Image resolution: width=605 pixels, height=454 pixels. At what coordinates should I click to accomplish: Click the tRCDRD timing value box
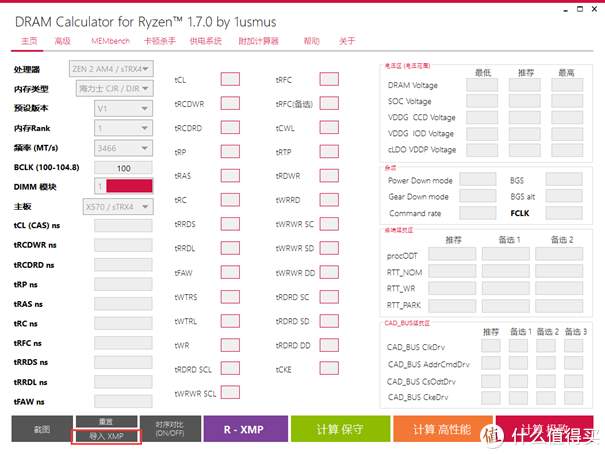click(230, 127)
